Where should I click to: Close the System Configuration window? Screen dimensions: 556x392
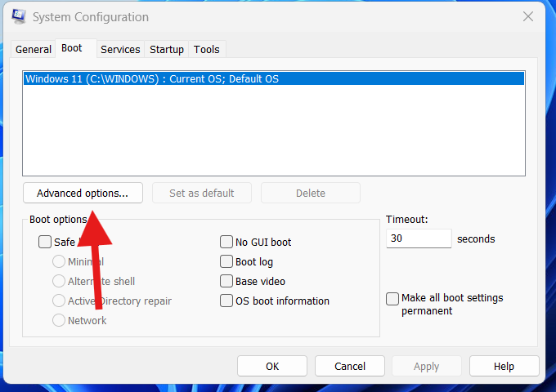[x=528, y=16]
